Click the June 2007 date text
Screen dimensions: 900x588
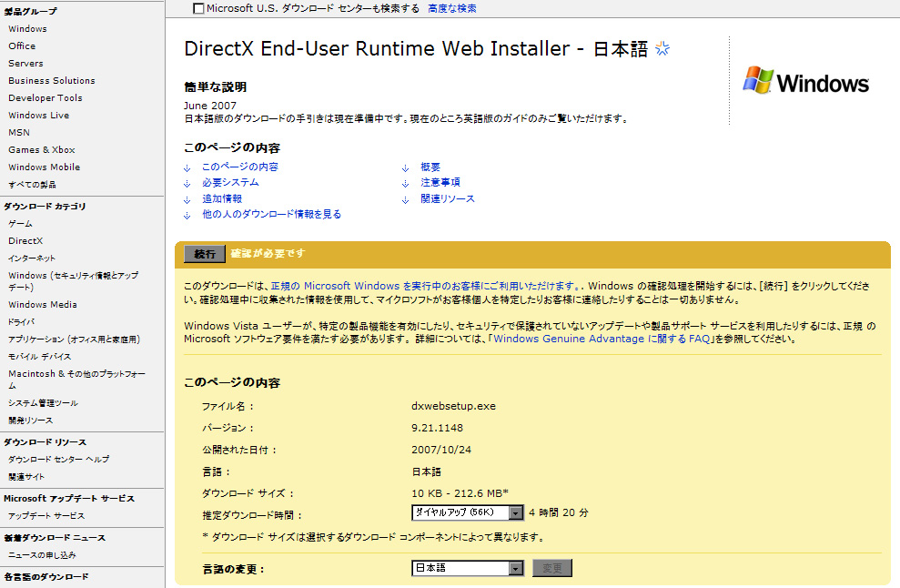point(210,106)
